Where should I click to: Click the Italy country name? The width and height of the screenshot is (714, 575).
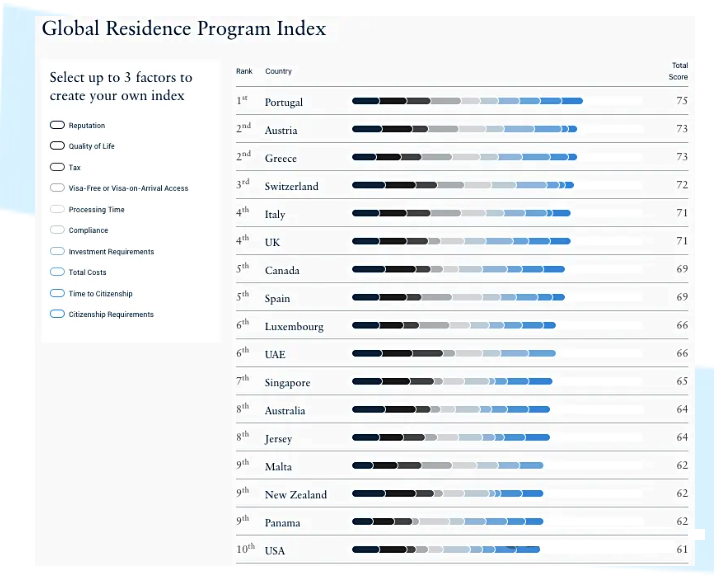coord(275,214)
